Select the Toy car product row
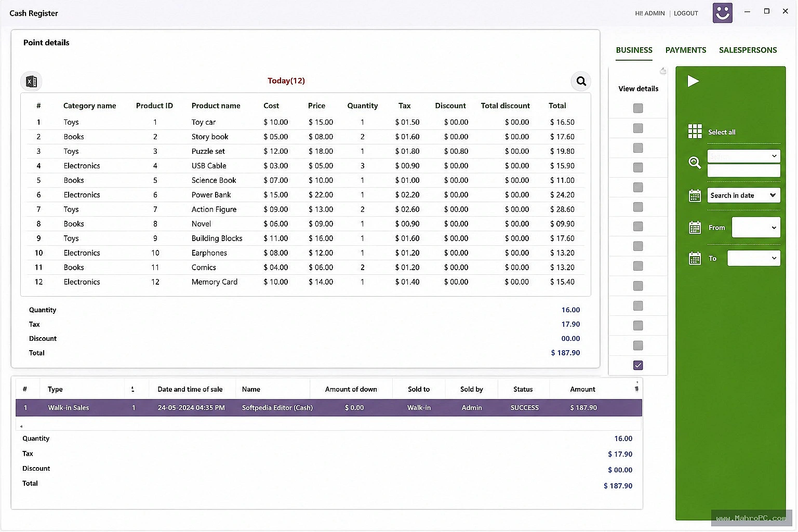Screen dimensions: 798x532 (x=305, y=122)
